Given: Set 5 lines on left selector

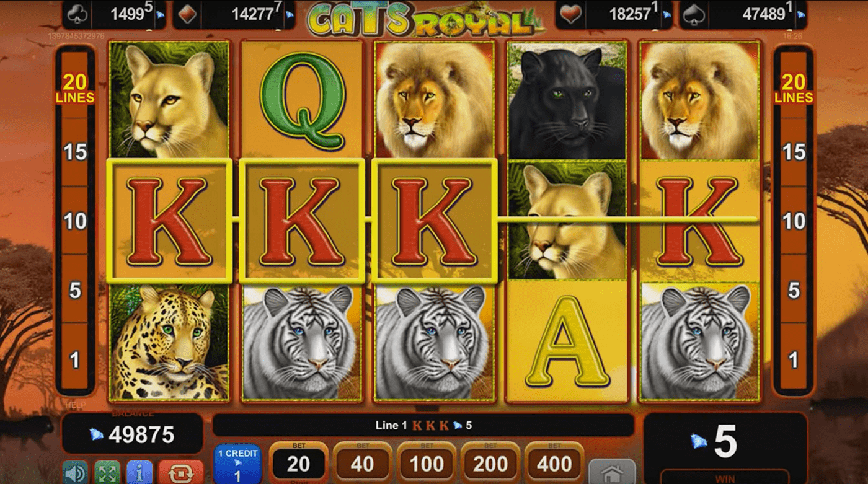Looking at the screenshot, I should 75,290.
